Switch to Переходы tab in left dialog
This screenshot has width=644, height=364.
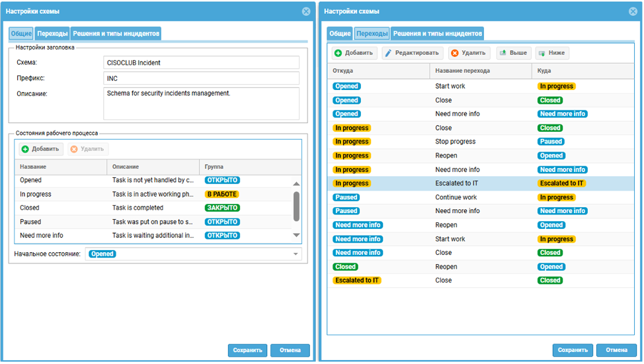[x=53, y=34]
